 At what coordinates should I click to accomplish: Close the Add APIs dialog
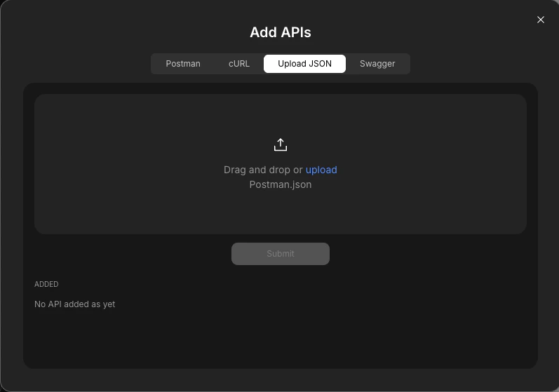[x=541, y=20]
